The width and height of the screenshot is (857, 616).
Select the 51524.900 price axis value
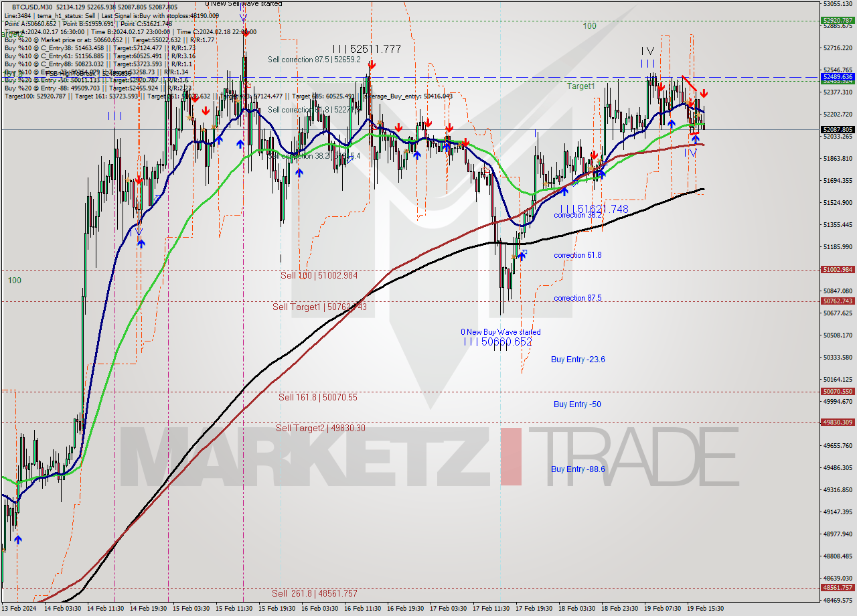pyautogui.click(x=838, y=202)
